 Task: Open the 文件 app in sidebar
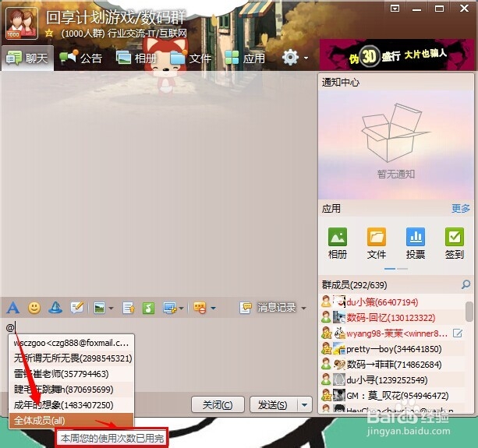point(377,243)
